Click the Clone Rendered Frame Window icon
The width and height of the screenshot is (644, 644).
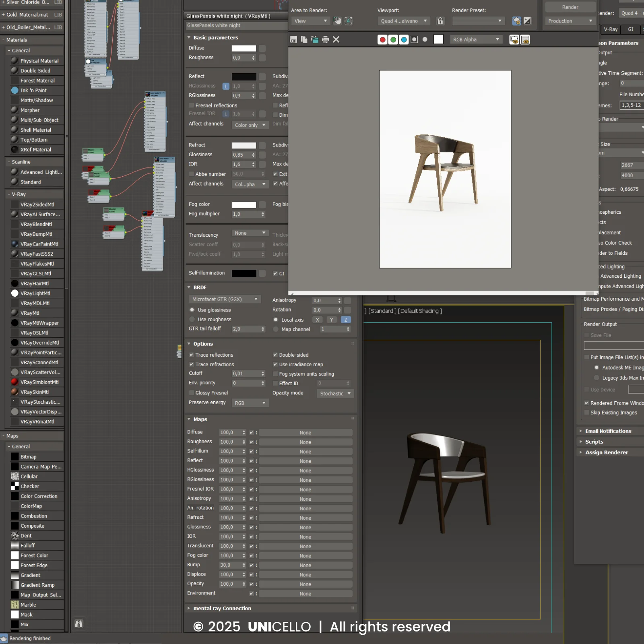315,39
